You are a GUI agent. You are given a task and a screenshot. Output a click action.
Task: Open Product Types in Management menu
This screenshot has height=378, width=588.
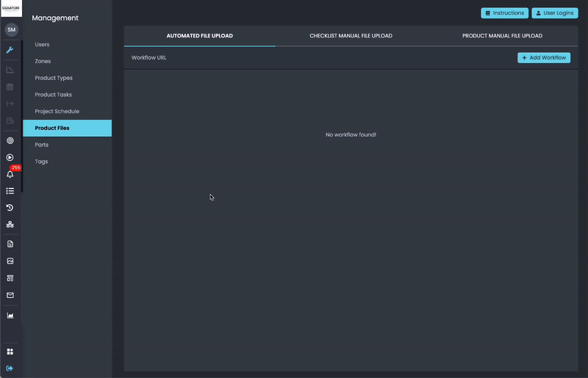(54, 78)
